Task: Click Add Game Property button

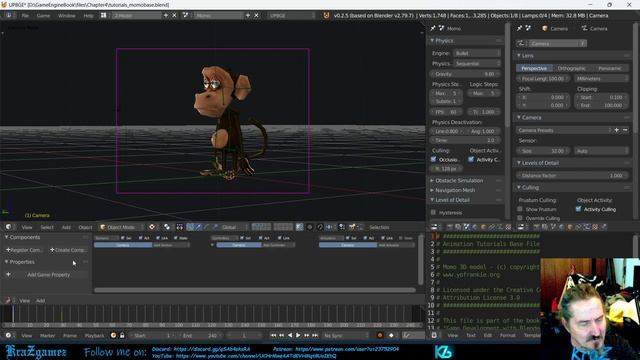Action: [x=47, y=275]
